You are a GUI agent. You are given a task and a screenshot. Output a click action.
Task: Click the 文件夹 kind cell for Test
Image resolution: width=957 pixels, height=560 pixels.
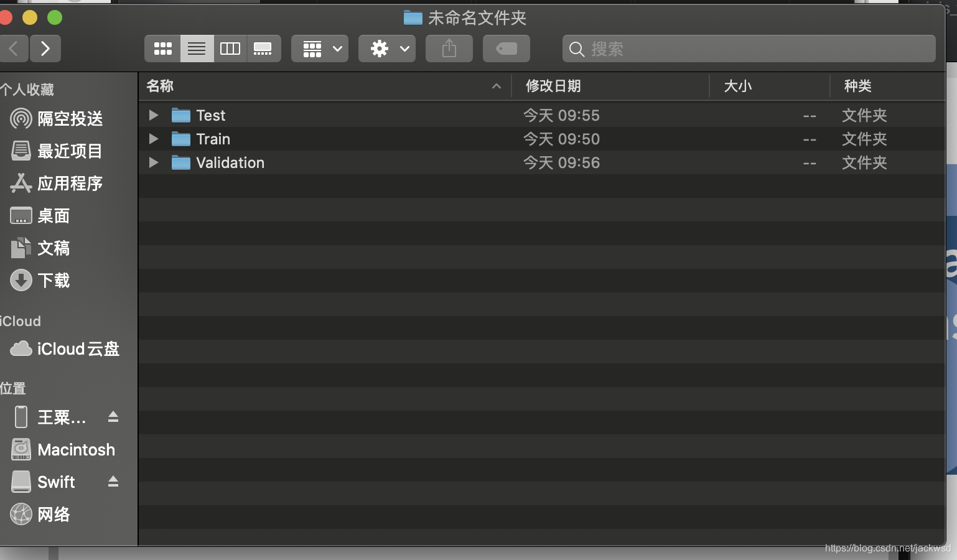tap(864, 115)
